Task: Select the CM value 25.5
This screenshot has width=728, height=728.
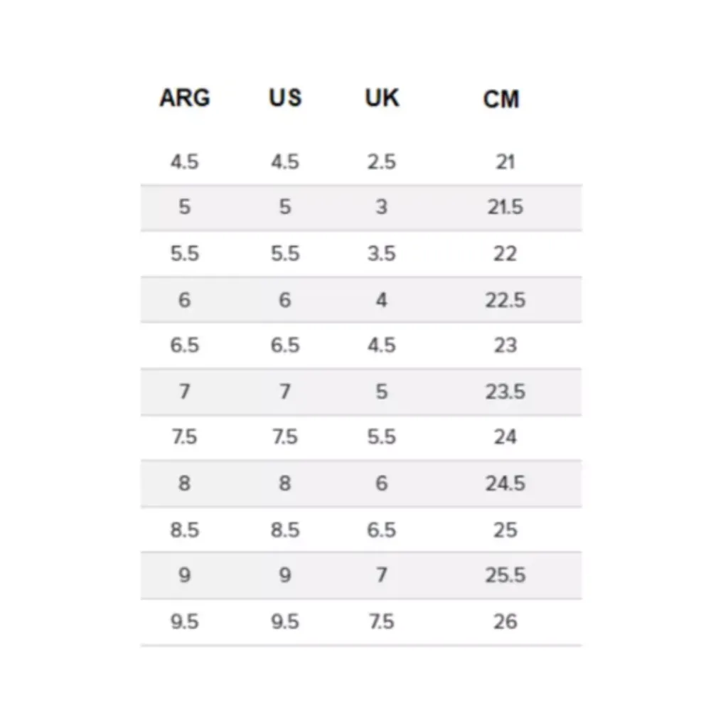Action: pos(505,574)
